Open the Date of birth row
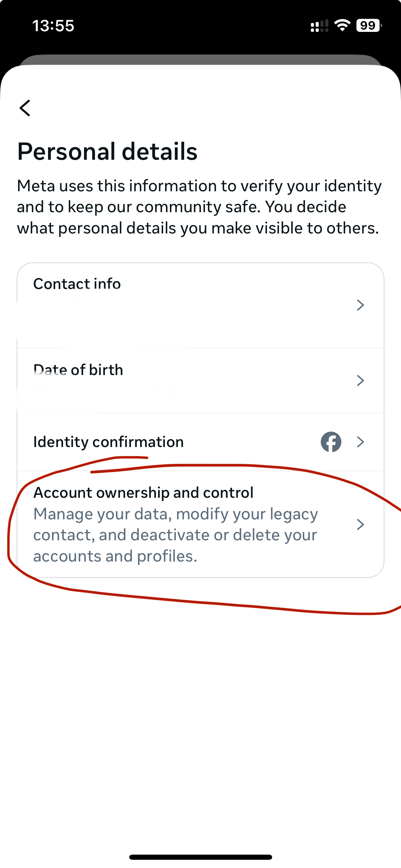The height and width of the screenshot is (868, 401). [x=200, y=381]
